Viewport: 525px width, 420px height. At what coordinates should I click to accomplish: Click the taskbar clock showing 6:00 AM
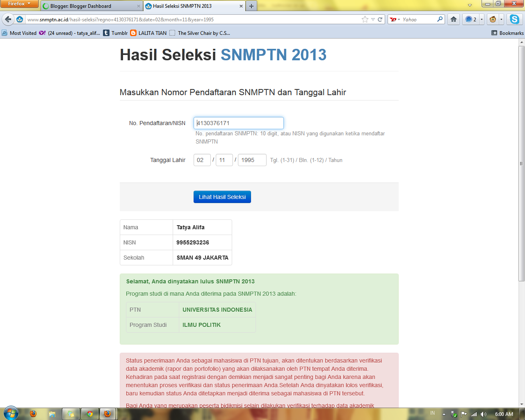[x=504, y=414]
